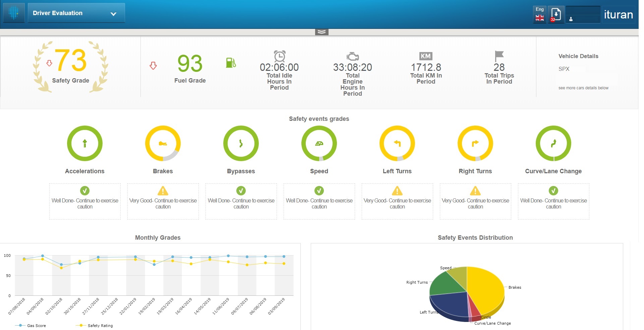Click the Right Turns arrow icon
Screen dimensions: 644x330
coord(475,143)
